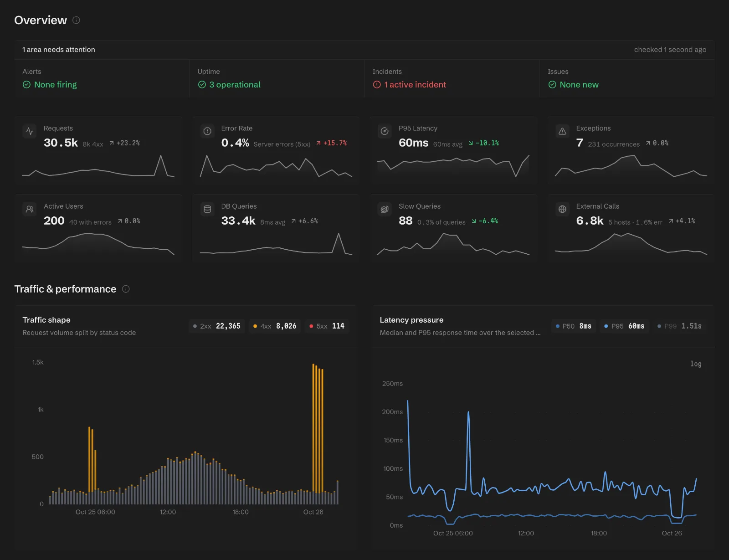The width and height of the screenshot is (729, 560).
Task: Click the Active Users people icon
Action: (30, 209)
